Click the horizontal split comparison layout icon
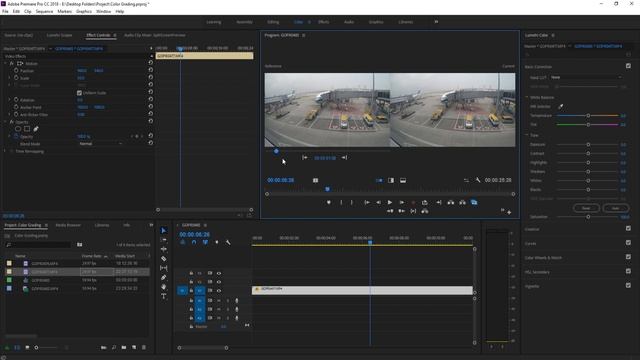Viewport: 640px width, 360px height. pos(403,180)
